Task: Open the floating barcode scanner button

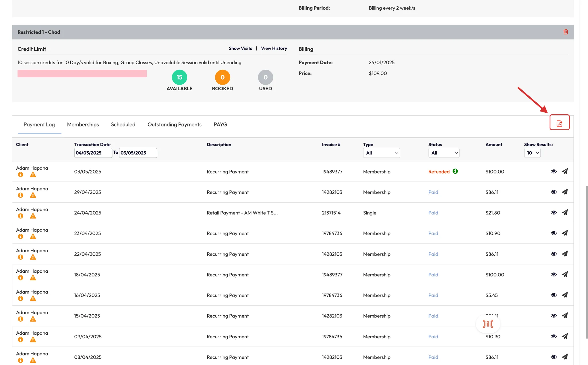Action: click(x=488, y=324)
